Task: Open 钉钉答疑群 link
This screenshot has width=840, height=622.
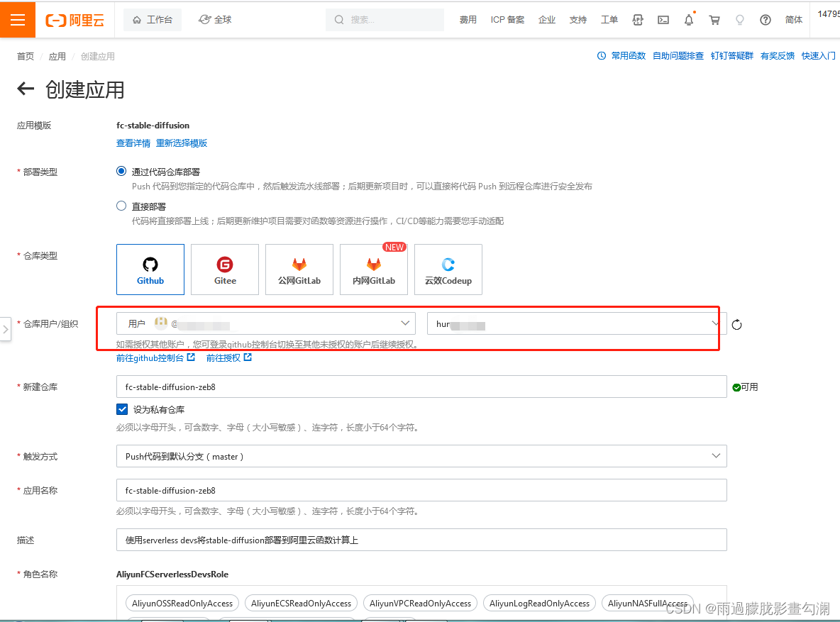Action: 731,56
